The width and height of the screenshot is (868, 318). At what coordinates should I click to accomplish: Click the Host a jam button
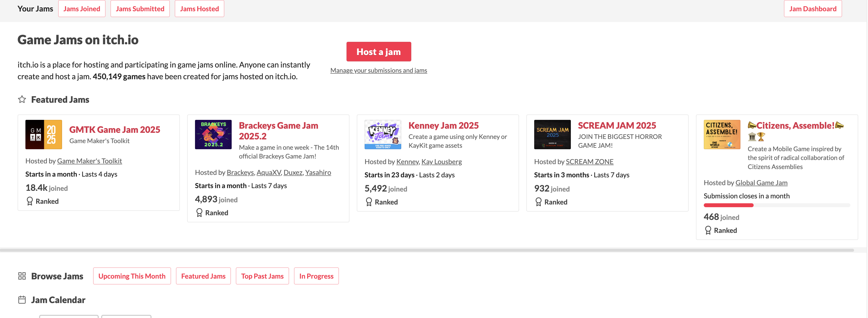tap(378, 52)
